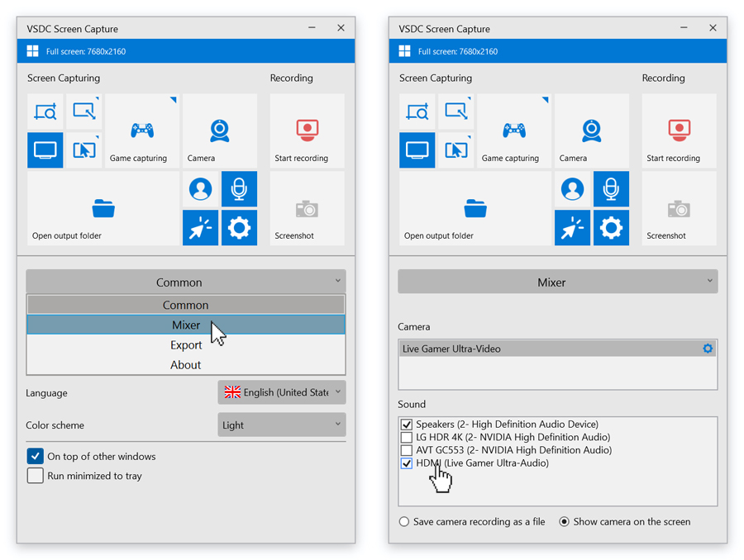Choose Export from the open dropdown list
The height and width of the screenshot is (560, 744).
[186, 345]
